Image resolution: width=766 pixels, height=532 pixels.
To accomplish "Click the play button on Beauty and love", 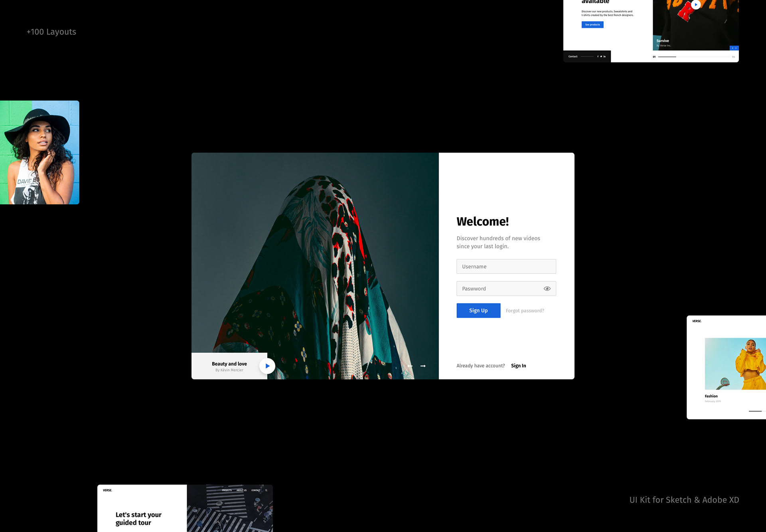I will (x=267, y=366).
